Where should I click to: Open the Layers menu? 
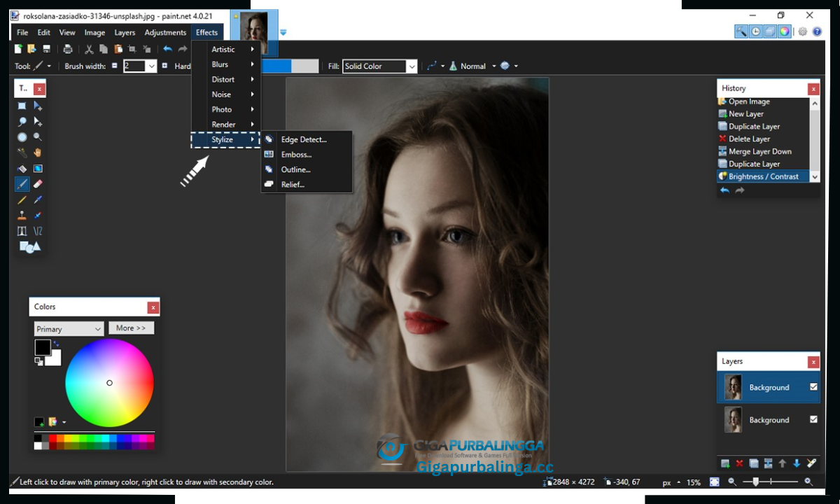(125, 32)
